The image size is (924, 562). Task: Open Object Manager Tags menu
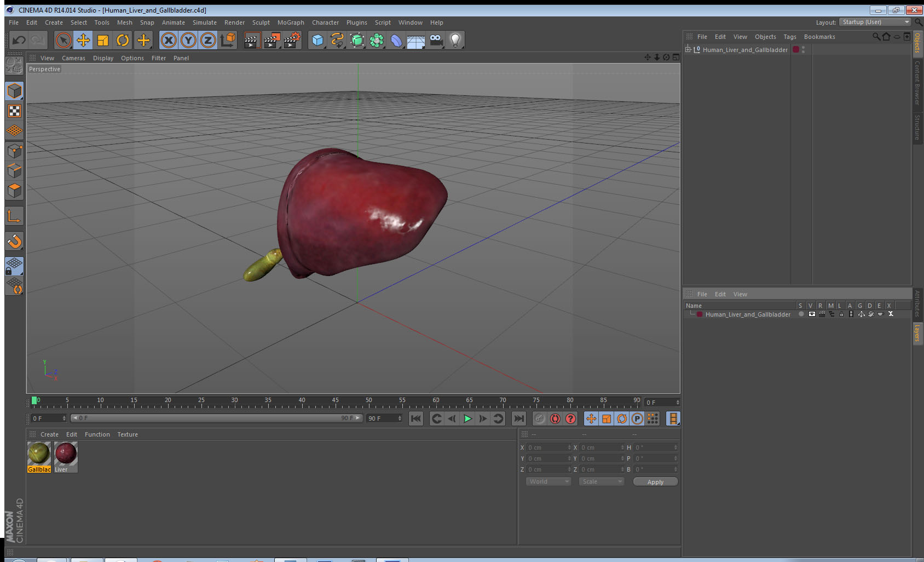point(789,37)
